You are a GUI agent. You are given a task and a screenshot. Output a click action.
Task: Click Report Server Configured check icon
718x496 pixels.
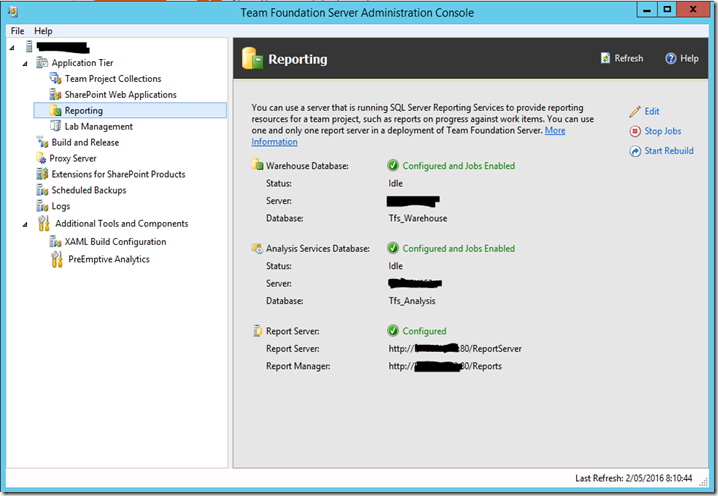tap(393, 331)
